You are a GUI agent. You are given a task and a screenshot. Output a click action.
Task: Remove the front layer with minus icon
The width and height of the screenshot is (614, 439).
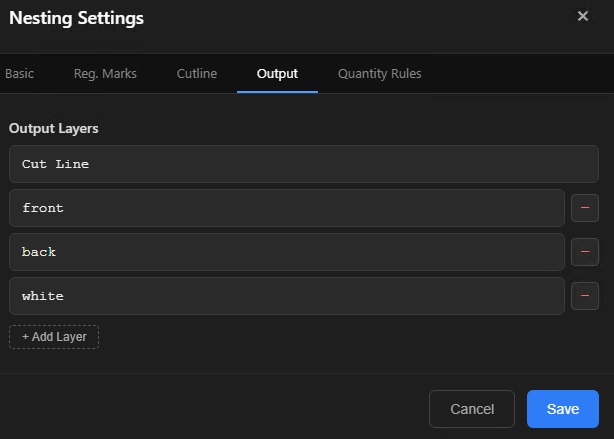(x=585, y=208)
